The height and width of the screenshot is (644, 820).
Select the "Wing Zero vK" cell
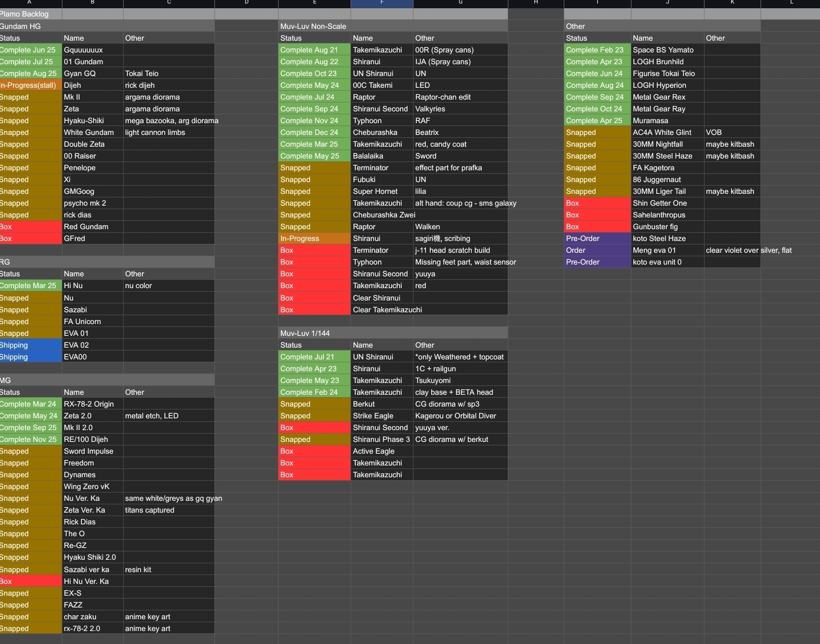pyautogui.click(x=92, y=487)
